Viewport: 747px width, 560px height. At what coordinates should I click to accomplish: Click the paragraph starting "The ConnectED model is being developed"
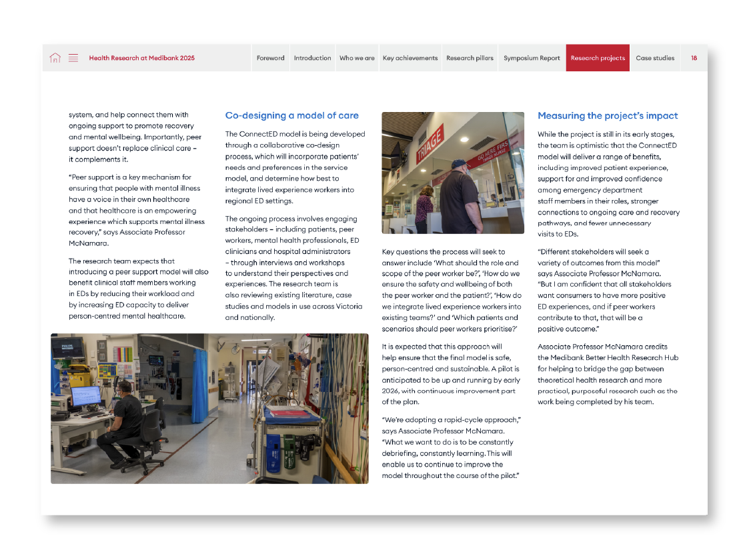click(295, 167)
